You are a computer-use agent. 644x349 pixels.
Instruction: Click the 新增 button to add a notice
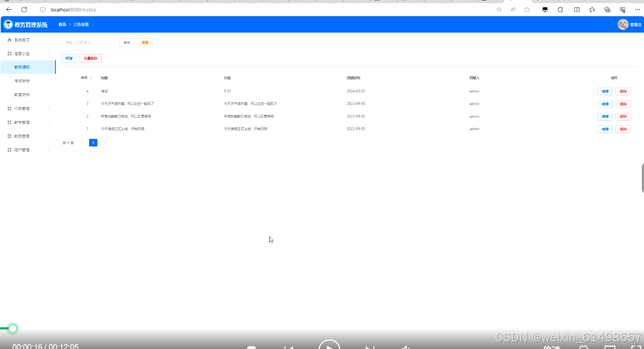(x=69, y=58)
